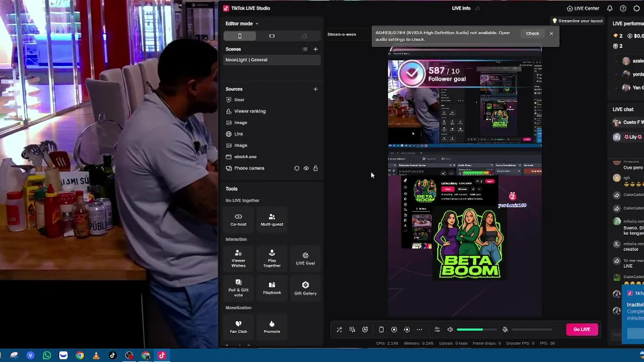
Task: Open more options ellipsis in toolbar
Action: pyautogui.click(x=420, y=330)
